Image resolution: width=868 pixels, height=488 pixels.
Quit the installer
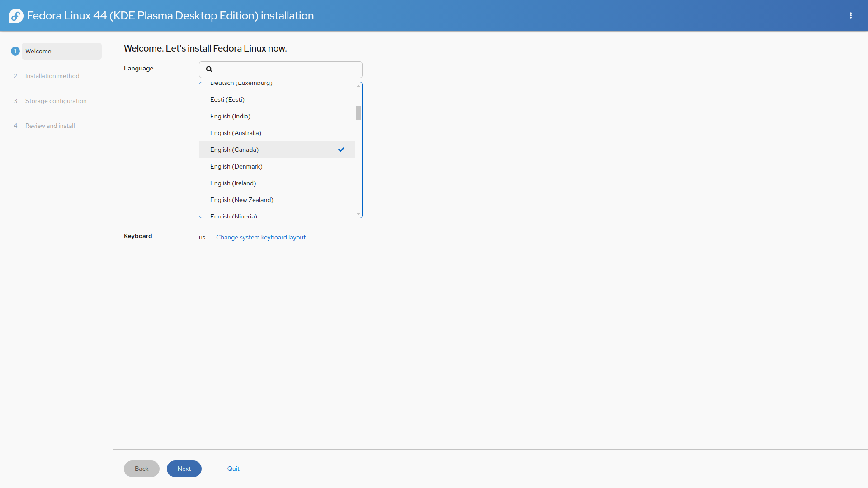tap(233, 469)
